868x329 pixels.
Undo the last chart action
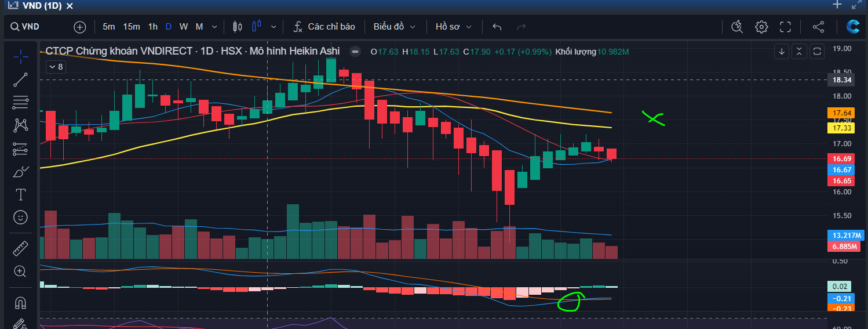(x=497, y=27)
